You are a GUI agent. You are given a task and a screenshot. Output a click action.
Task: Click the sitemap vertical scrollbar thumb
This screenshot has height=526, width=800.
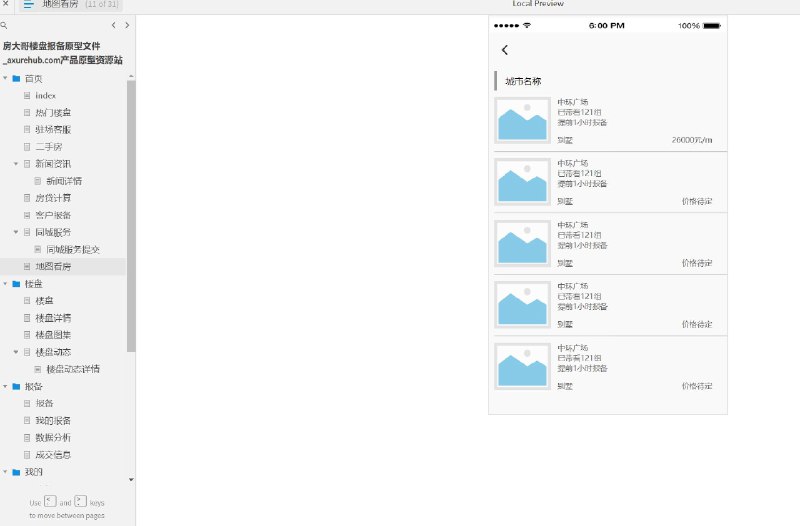point(131,216)
